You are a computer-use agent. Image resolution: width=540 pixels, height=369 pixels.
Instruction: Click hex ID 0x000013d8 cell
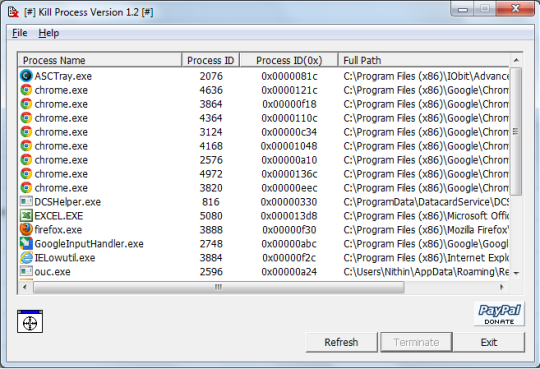click(289, 216)
